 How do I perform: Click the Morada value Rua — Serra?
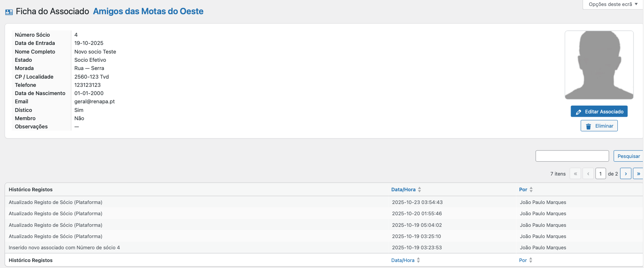[89, 68]
